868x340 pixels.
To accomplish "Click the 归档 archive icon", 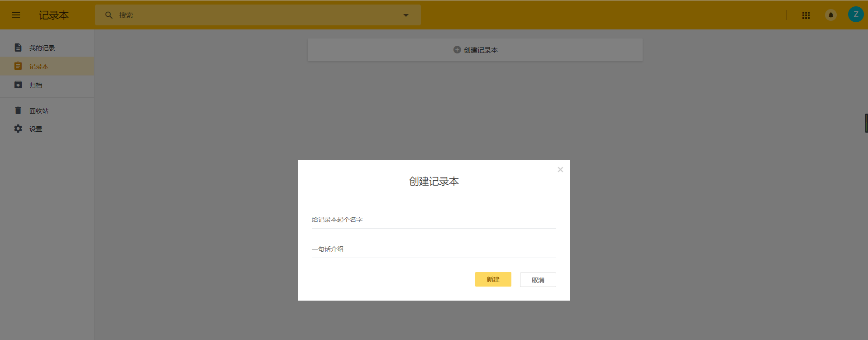I will (18, 85).
